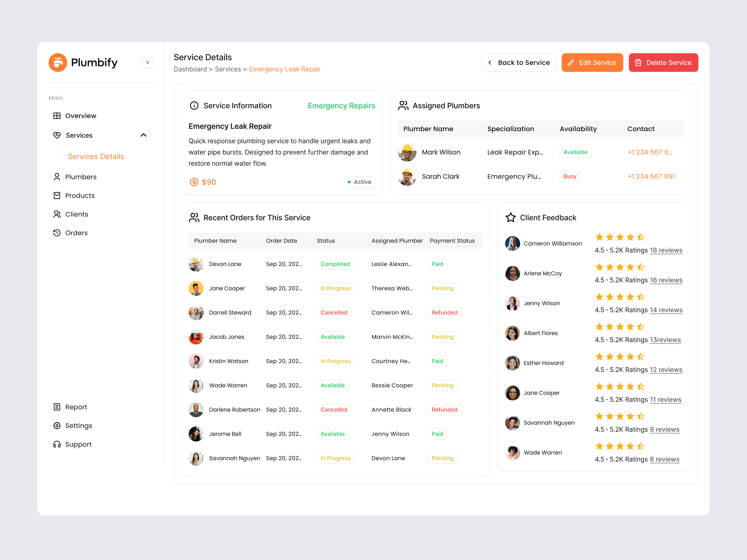Screen dimensions: 747x560
Task: Click the Orders history icon
Action: coord(57,233)
